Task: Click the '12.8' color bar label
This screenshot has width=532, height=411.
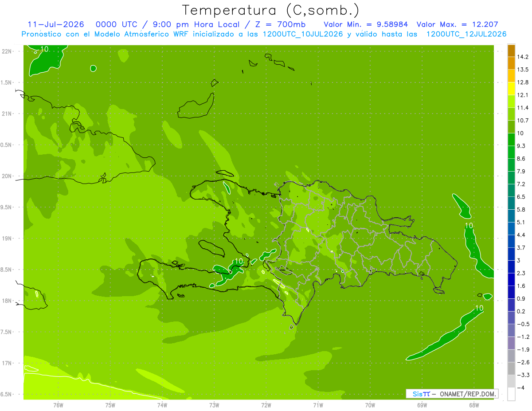Action: click(x=523, y=82)
